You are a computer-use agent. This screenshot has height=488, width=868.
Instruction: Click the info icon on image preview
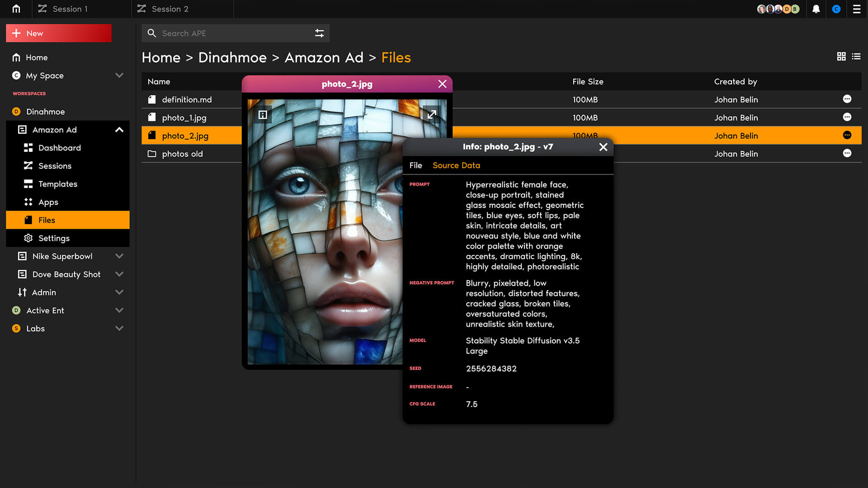pos(263,115)
